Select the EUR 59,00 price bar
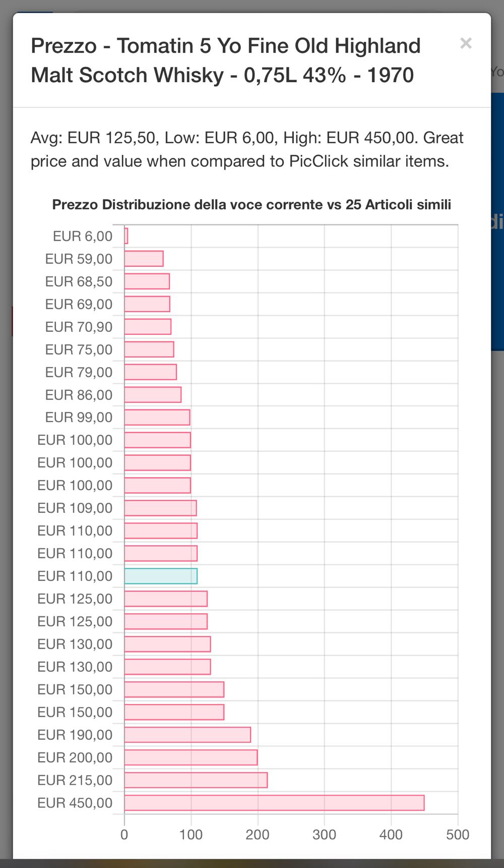504x868 pixels. (x=144, y=259)
